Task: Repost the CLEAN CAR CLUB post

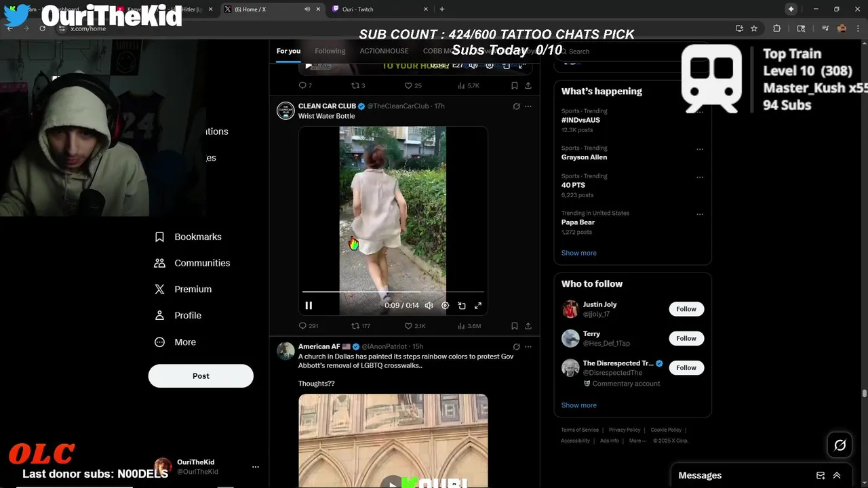Action: click(361, 326)
